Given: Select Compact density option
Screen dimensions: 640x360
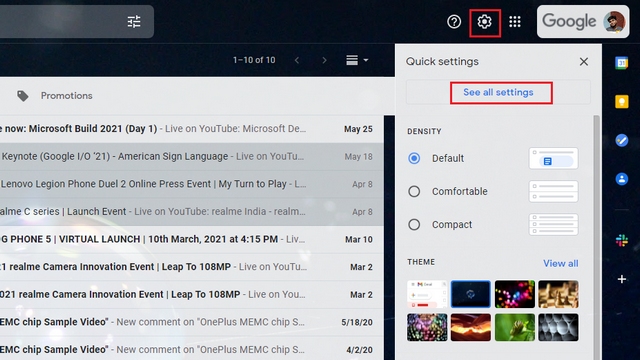Looking at the screenshot, I should (x=414, y=224).
